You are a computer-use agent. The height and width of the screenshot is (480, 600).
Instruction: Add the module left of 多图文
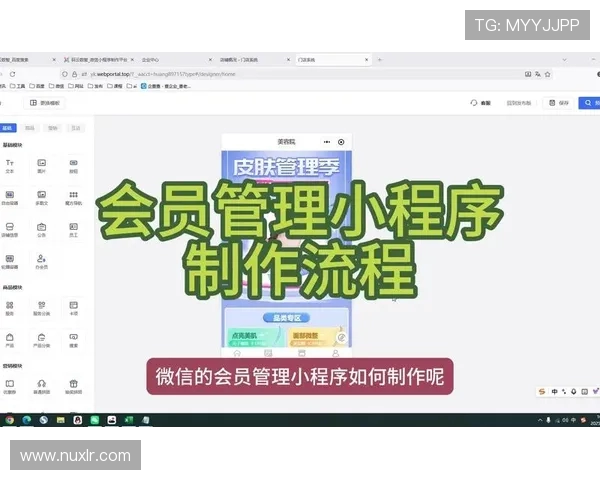[x=10, y=198]
